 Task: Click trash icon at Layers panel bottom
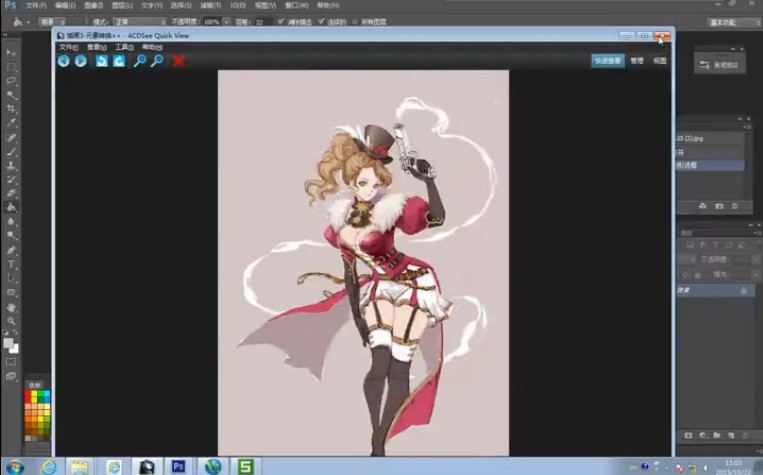745,435
